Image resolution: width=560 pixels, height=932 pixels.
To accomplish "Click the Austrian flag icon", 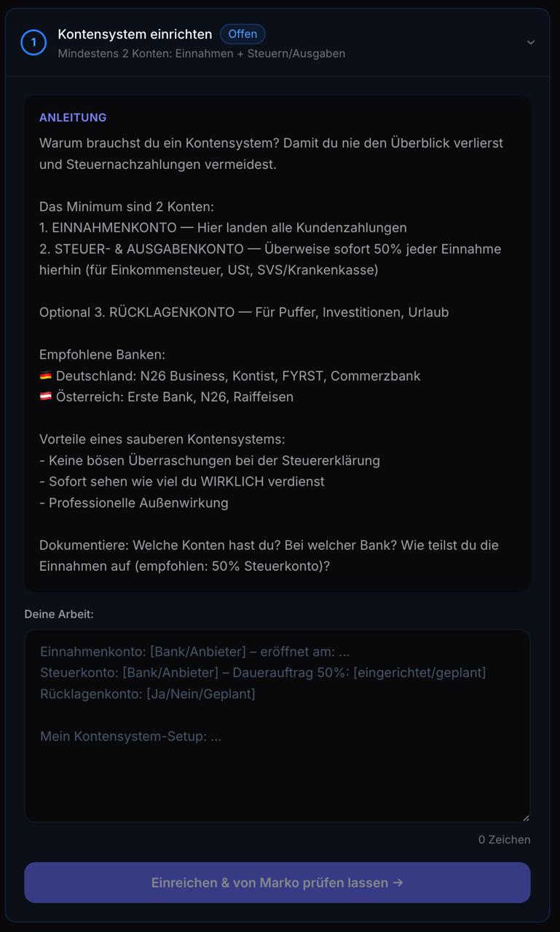I will point(46,397).
